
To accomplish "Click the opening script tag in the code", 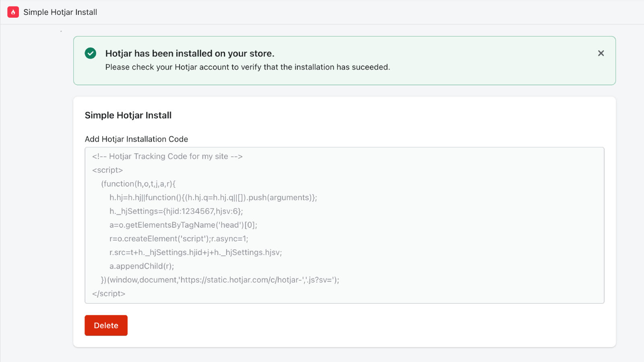I will 107,170.
